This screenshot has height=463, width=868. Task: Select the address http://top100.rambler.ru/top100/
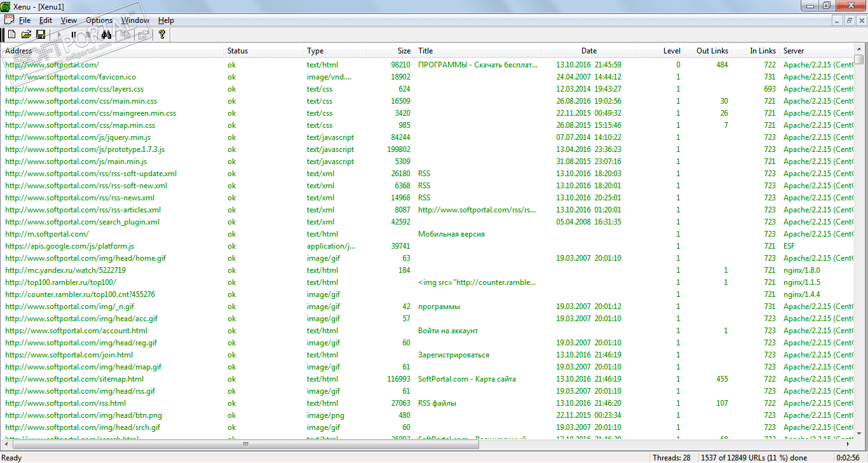click(x=60, y=282)
